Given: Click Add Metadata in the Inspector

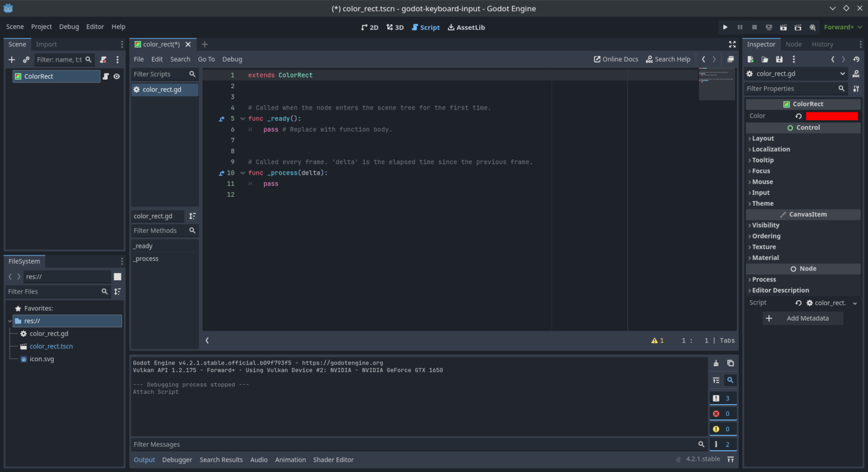Looking at the screenshot, I should (802, 318).
